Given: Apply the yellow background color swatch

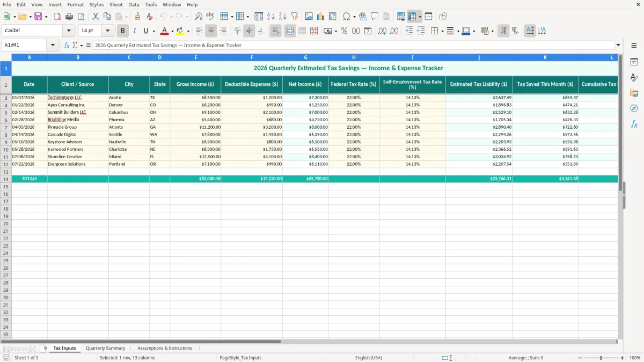Looking at the screenshot, I should 180,31.
